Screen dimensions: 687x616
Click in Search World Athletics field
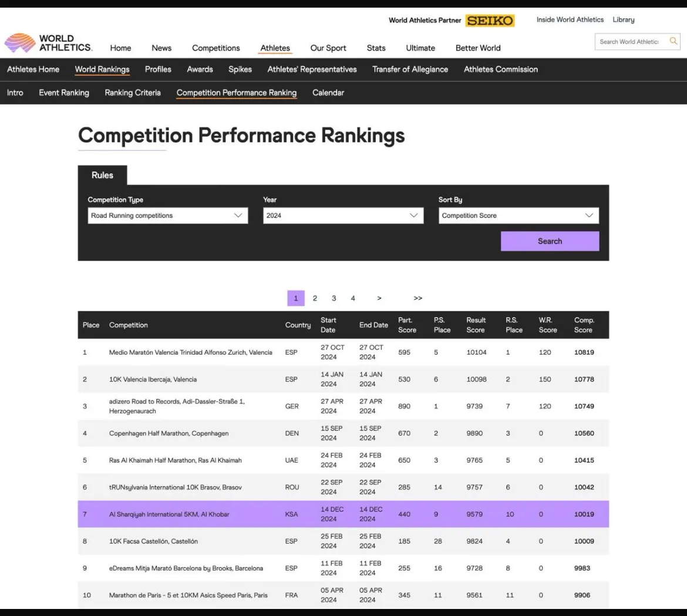629,42
